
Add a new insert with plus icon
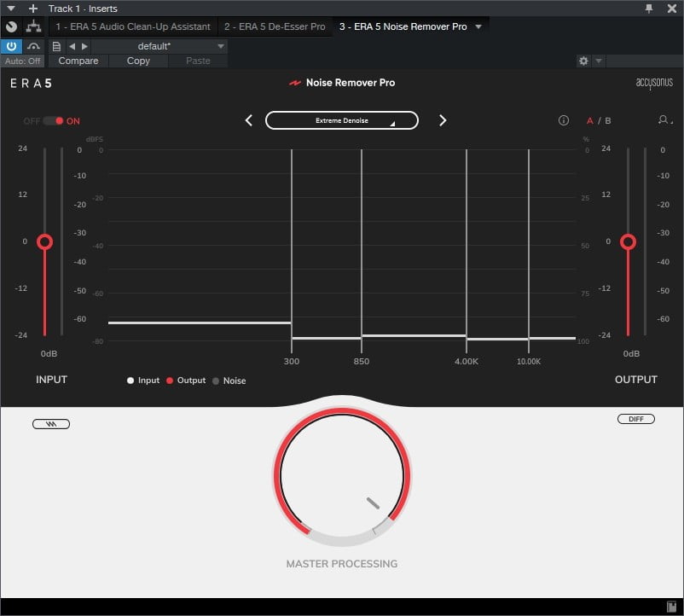click(x=32, y=9)
